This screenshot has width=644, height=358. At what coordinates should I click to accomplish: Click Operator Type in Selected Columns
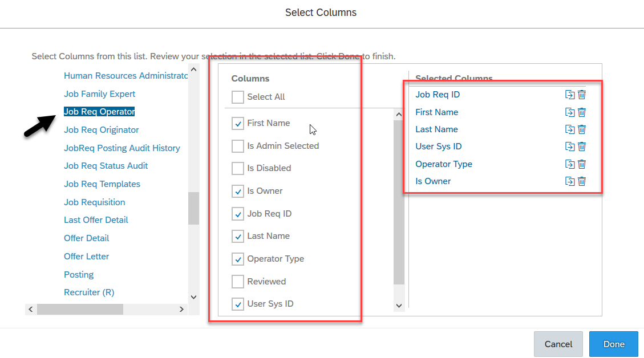coord(444,164)
